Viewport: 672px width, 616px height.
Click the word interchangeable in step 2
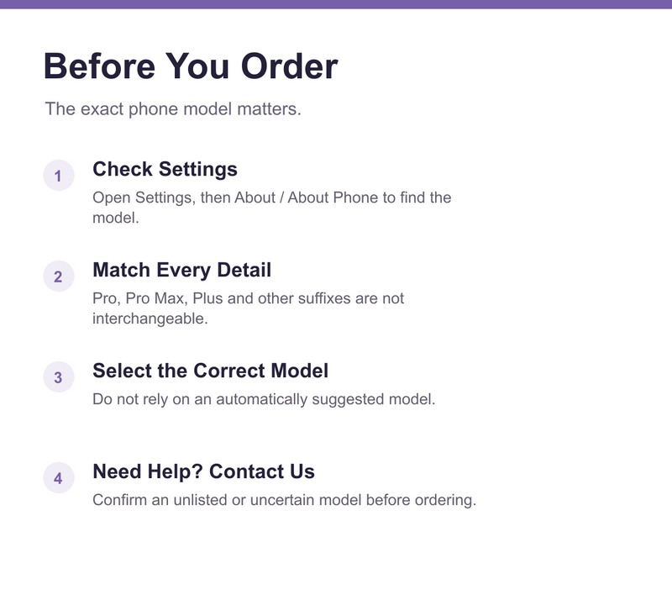pyautogui.click(x=150, y=319)
